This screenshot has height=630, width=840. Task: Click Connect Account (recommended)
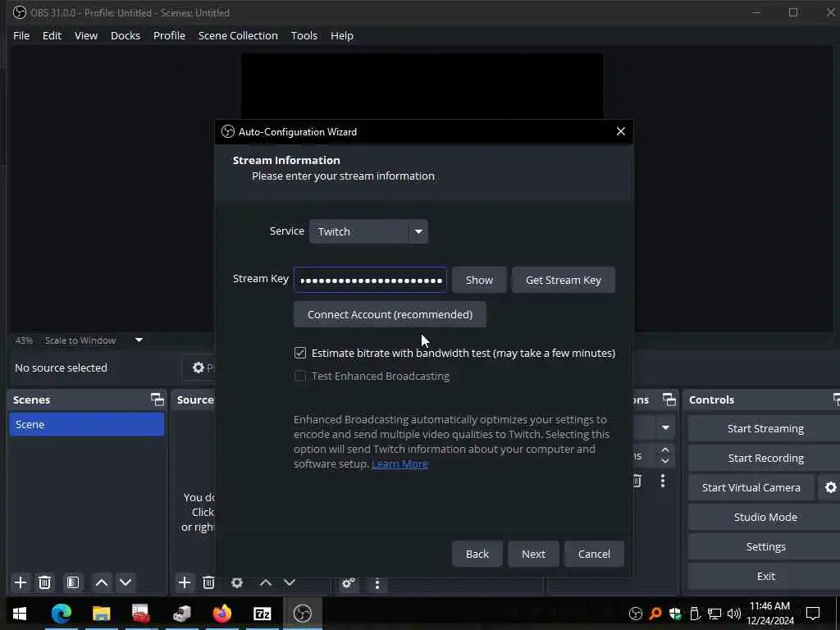[x=390, y=314]
